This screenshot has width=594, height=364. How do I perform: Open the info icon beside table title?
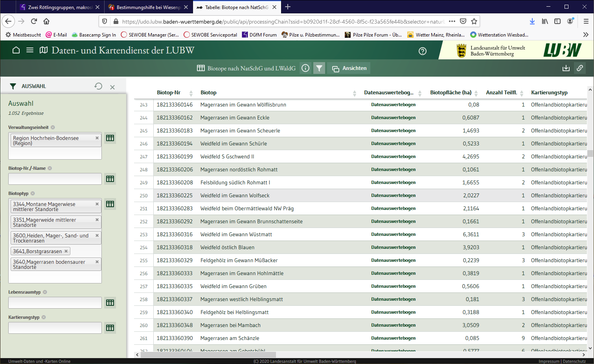[305, 68]
